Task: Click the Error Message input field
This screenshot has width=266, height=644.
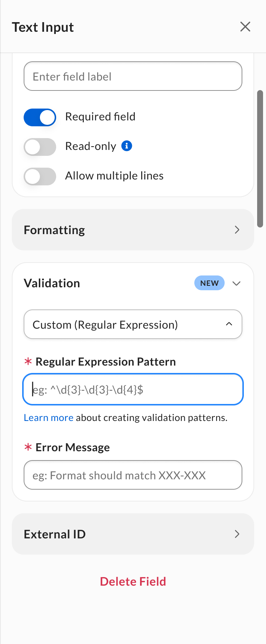Action: pyautogui.click(x=133, y=475)
